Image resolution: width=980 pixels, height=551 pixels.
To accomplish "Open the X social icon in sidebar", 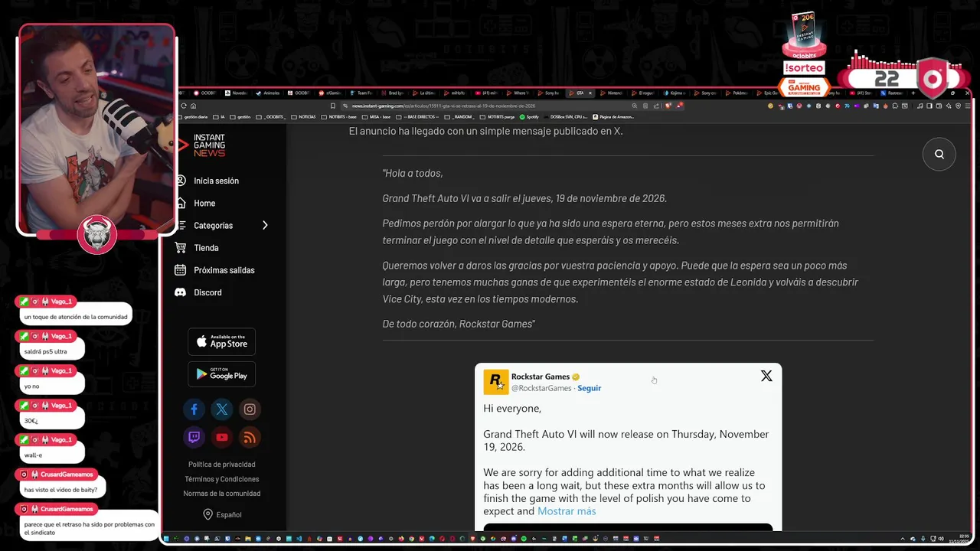I will point(221,409).
